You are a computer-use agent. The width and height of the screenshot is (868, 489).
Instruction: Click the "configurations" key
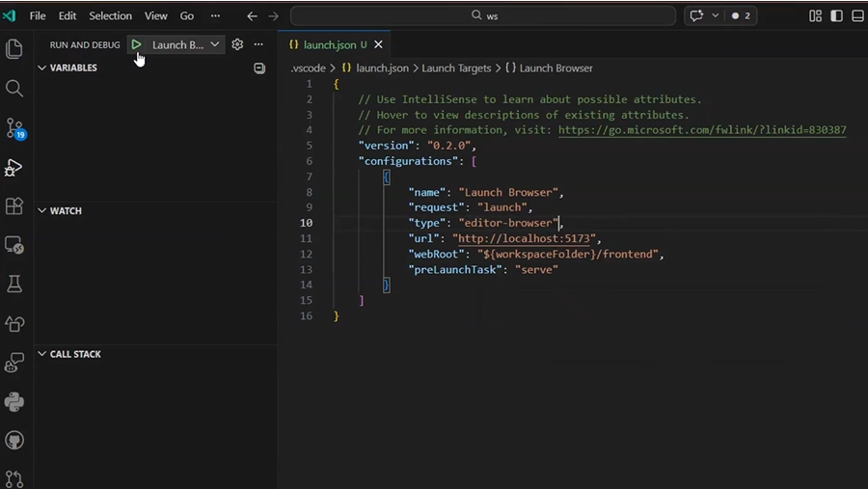[409, 161]
